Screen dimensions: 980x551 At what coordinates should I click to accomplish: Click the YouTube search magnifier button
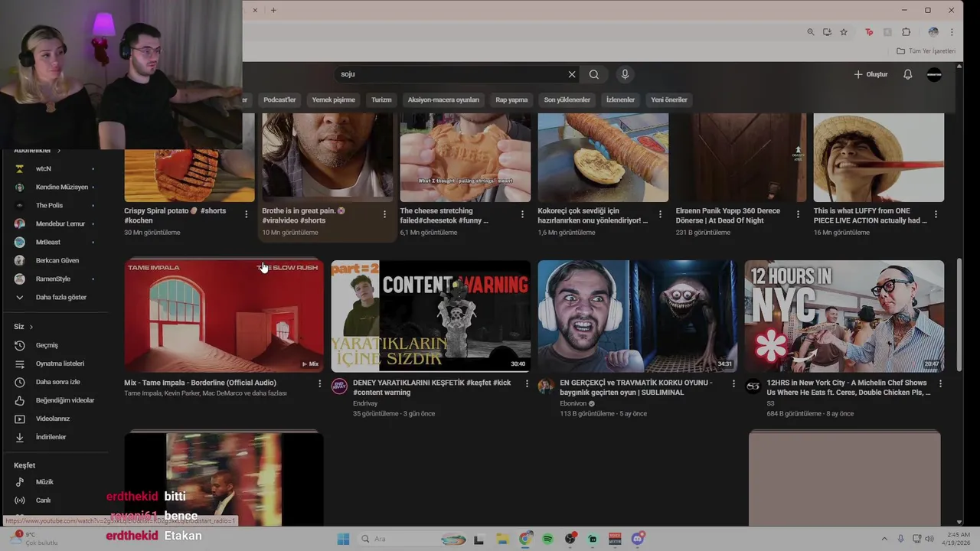594,74
